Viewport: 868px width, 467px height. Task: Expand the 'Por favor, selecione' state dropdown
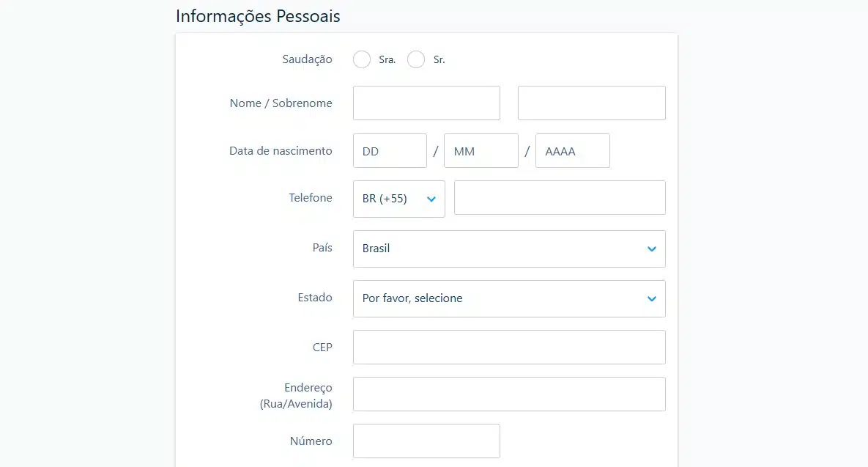coord(508,299)
